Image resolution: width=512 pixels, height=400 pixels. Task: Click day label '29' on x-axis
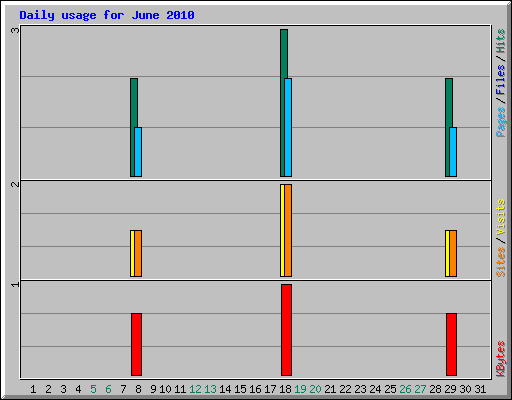pos(450,389)
